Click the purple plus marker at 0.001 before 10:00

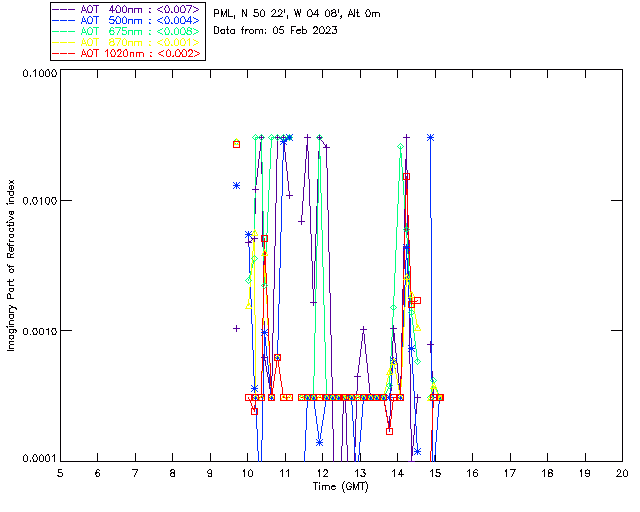(236, 329)
